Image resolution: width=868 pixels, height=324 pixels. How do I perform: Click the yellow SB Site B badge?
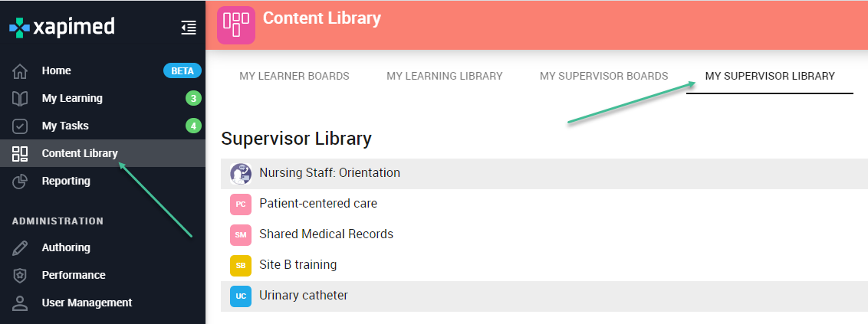(x=241, y=265)
